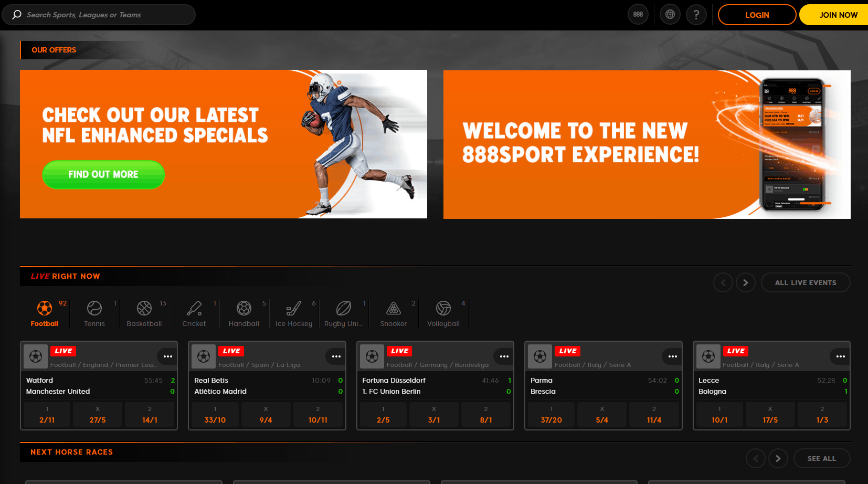Open the language globe icon
The width and height of the screenshot is (868, 484).
(x=670, y=15)
